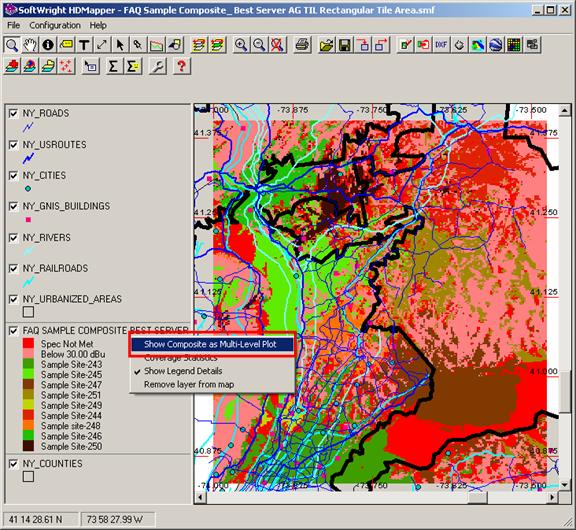Toggle the NY_CITIES layer checkbox
The width and height of the screenshot is (576, 530).
14,176
